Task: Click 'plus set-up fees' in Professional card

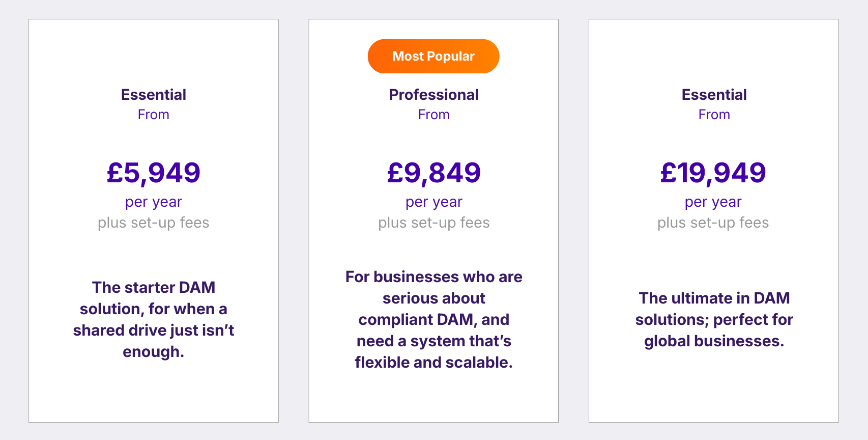Action: point(433,223)
